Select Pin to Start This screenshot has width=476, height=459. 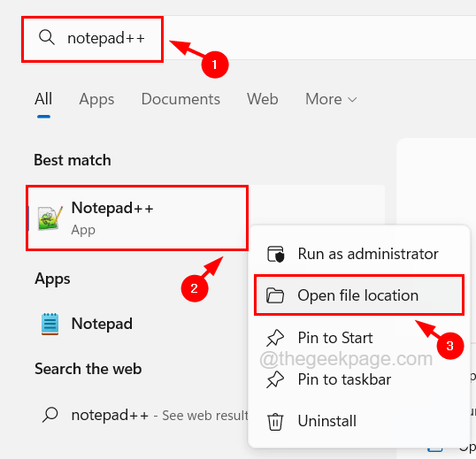(359, 337)
